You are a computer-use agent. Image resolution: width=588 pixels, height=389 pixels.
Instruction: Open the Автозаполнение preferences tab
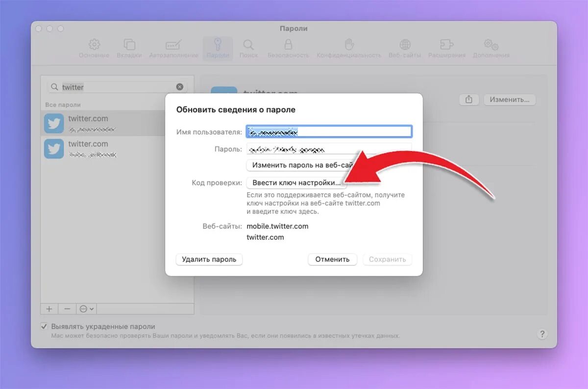(x=174, y=49)
